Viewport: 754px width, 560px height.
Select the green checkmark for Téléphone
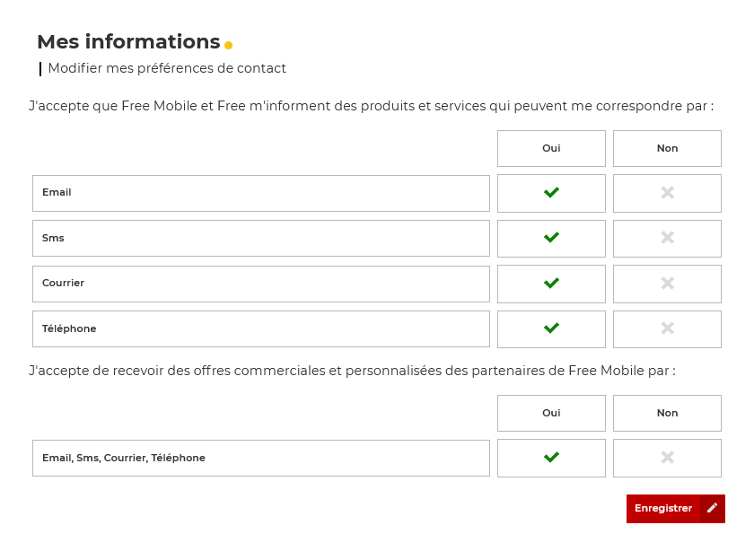pyautogui.click(x=551, y=328)
